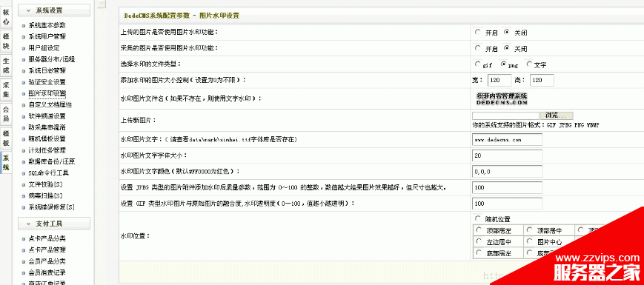Click the GIF watermark transparency field
The width and height of the screenshot is (644, 285).
coord(507,204)
